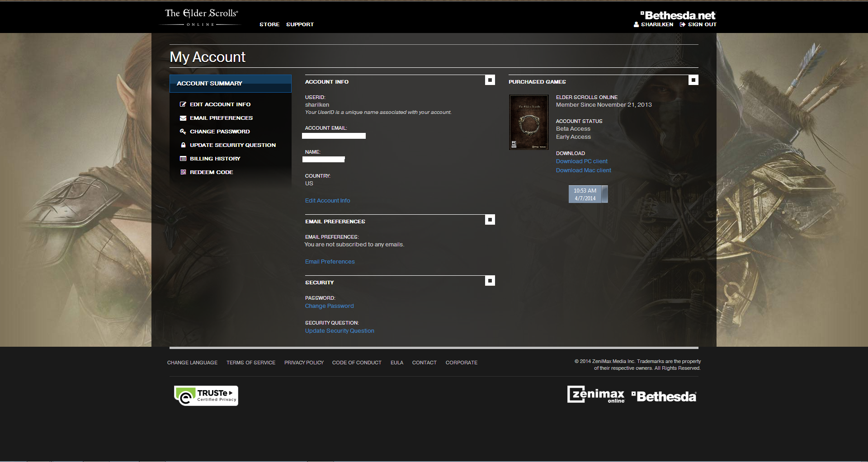Click the 10:53 AM clock tooltip
This screenshot has height=462, width=868.
pos(588,194)
